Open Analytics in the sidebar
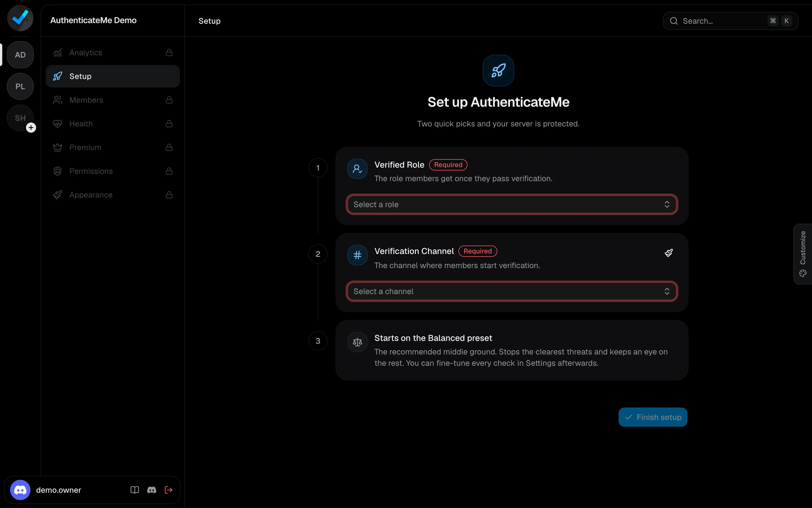The height and width of the screenshot is (508, 812). click(x=113, y=52)
